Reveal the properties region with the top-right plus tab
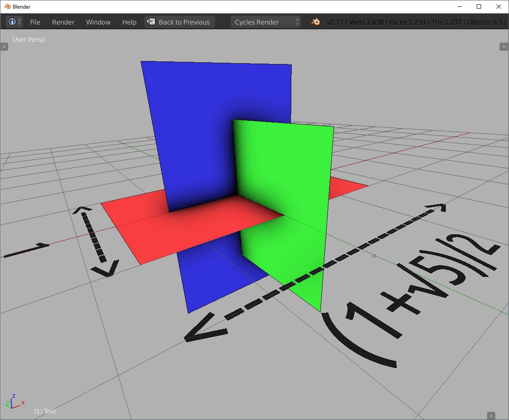 click(503, 47)
